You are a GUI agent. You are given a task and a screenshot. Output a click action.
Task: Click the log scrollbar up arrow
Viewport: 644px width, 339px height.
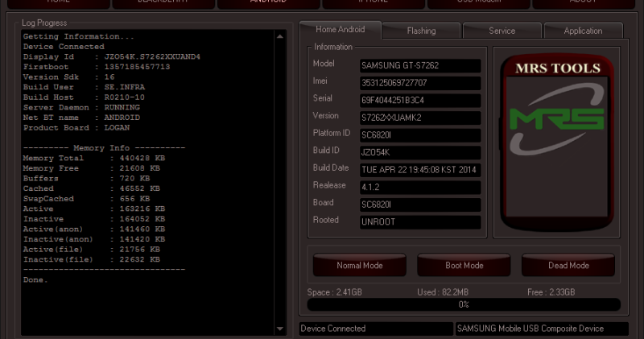(x=280, y=36)
